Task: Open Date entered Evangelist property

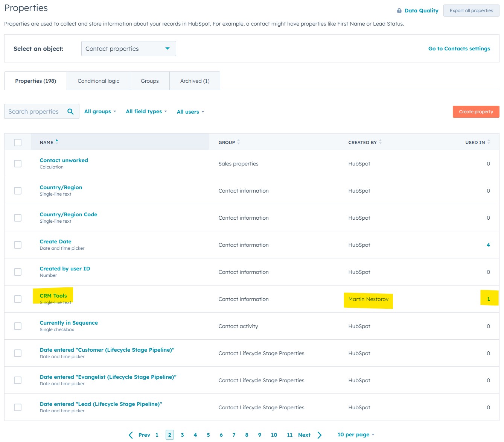Action: [x=108, y=377]
